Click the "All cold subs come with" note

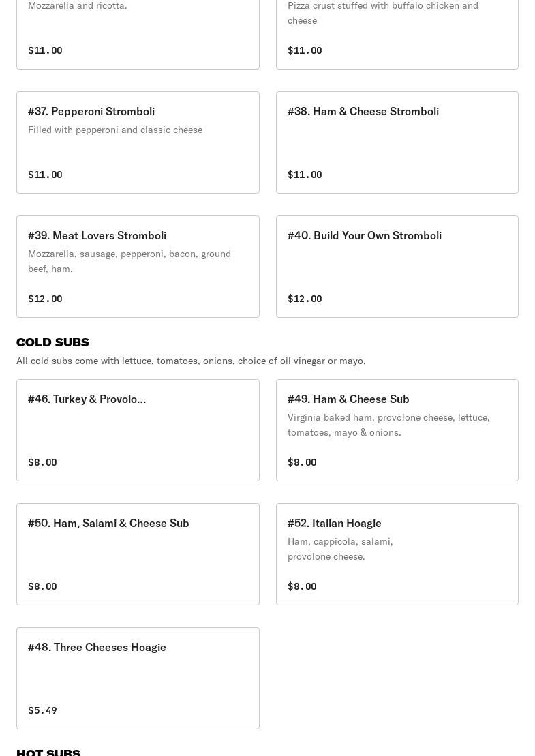pyautogui.click(x=191, y=361)
